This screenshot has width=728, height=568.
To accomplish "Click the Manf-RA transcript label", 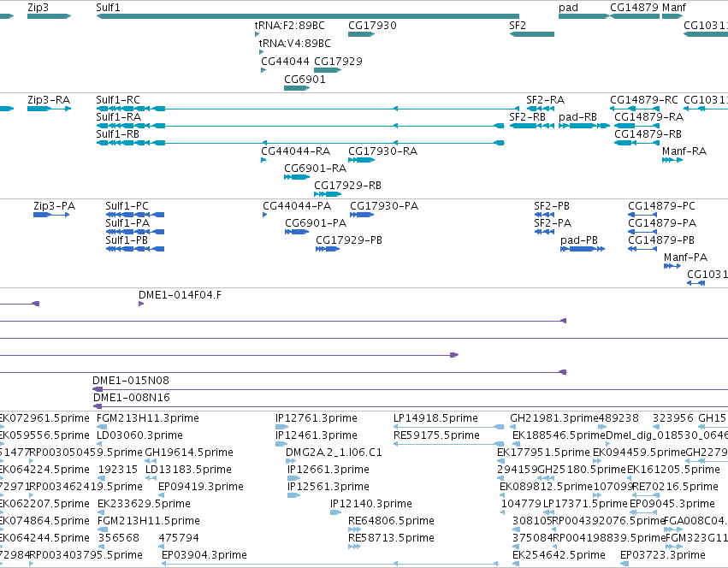I will point(684,151).
